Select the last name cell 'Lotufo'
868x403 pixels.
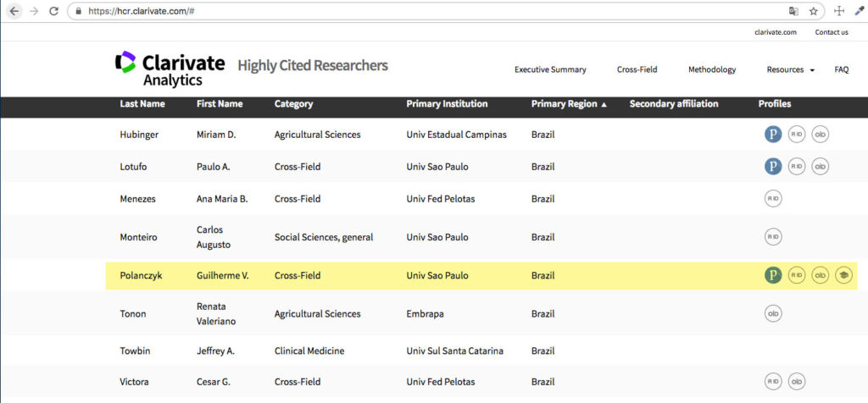133,167
